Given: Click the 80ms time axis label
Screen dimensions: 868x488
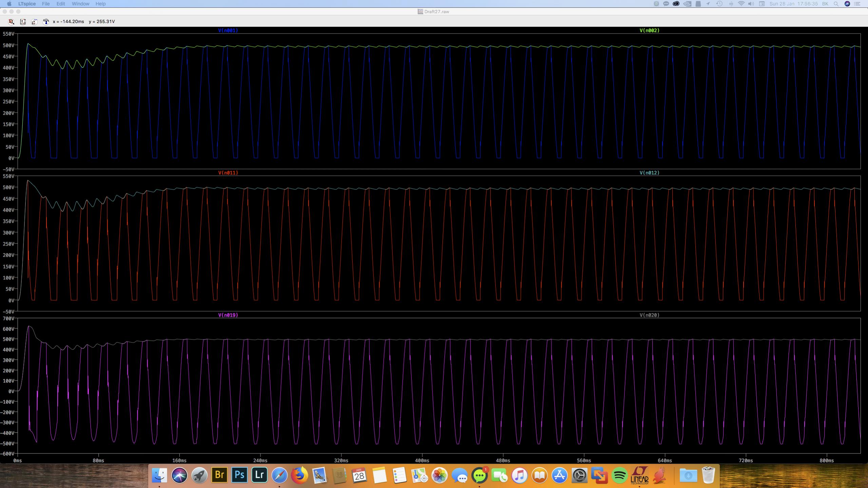Looking at the screenshot, I should tap(98, 461).
